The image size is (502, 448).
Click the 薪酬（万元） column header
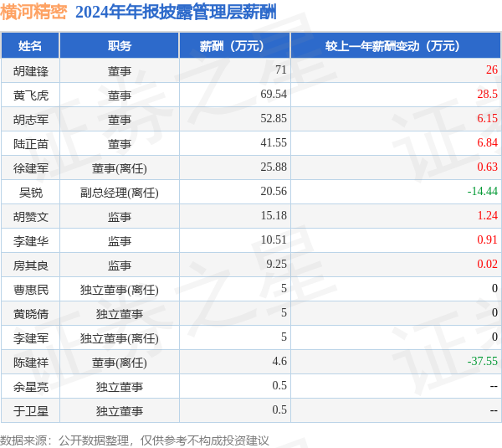pos(234,46)
